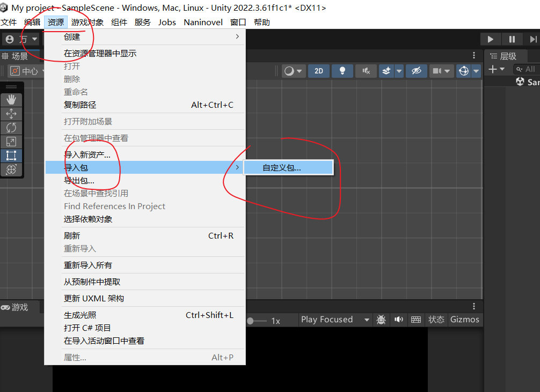540x392 pixels.
Task: Open the 服务 menu
Action: coord(143,23)
